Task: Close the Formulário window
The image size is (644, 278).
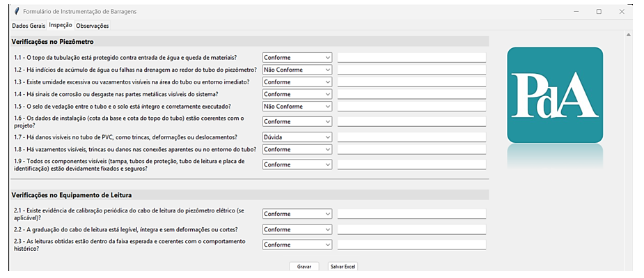Action: (x=622, y=12)
